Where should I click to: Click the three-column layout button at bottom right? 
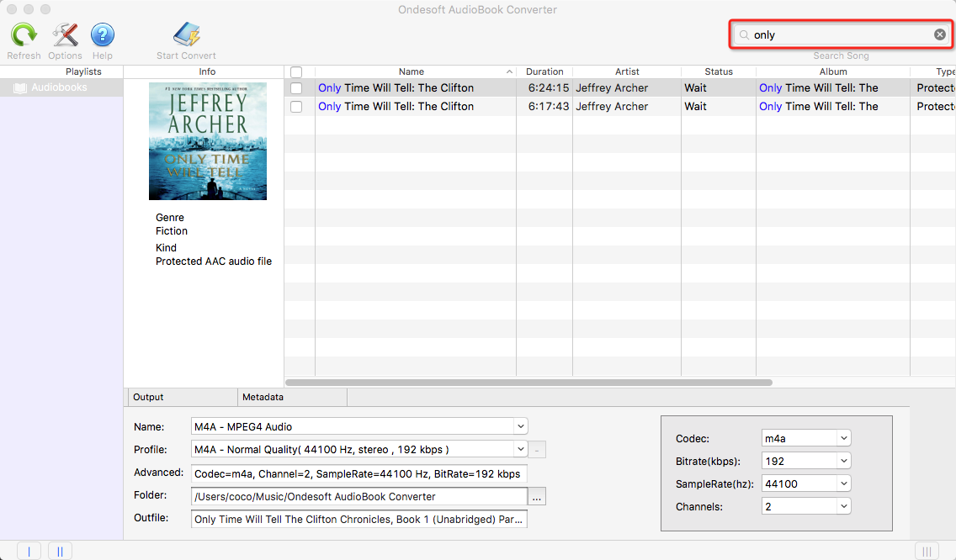tap(927, 551)
